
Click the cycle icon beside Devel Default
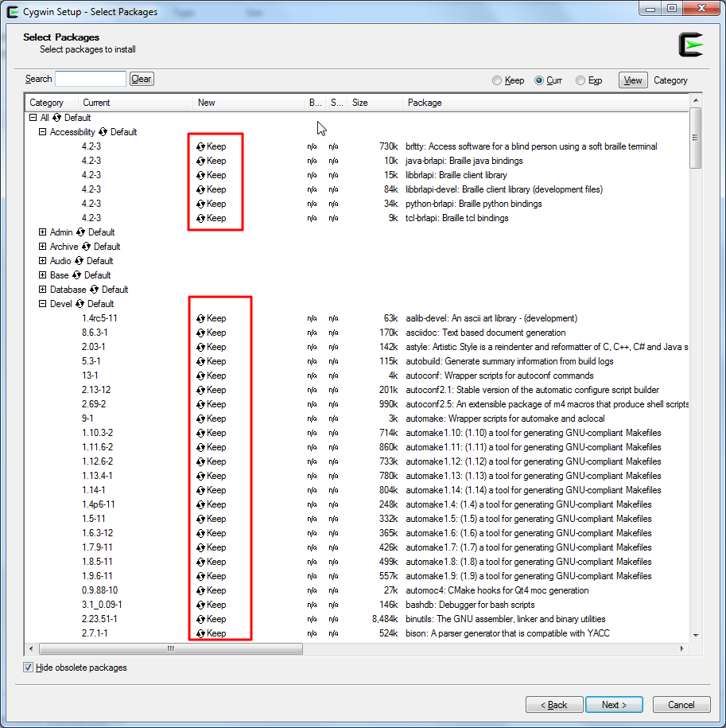click(x=80, y=304)
